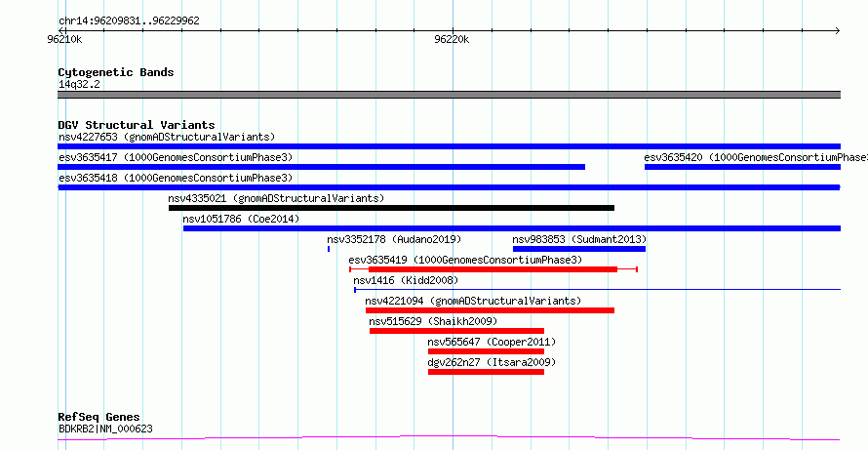Click the esv3635417 blue variant bar
The height and width of the screenshot is (450, 868).
pyautogui.click(x=322, y=167)
